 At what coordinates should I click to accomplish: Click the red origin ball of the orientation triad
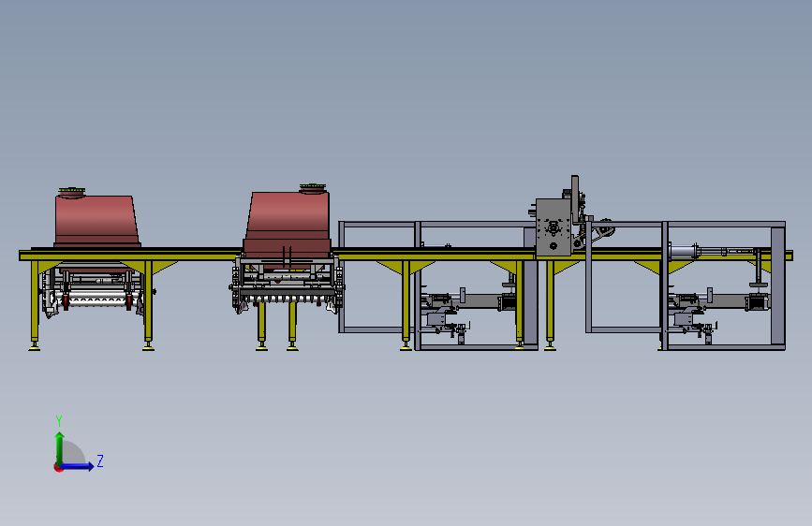click(58, 467)
